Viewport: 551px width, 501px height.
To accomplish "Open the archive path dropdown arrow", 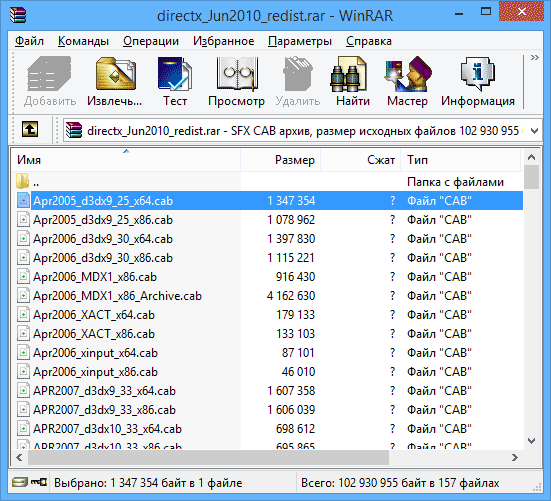I will [x=534, y=131].
